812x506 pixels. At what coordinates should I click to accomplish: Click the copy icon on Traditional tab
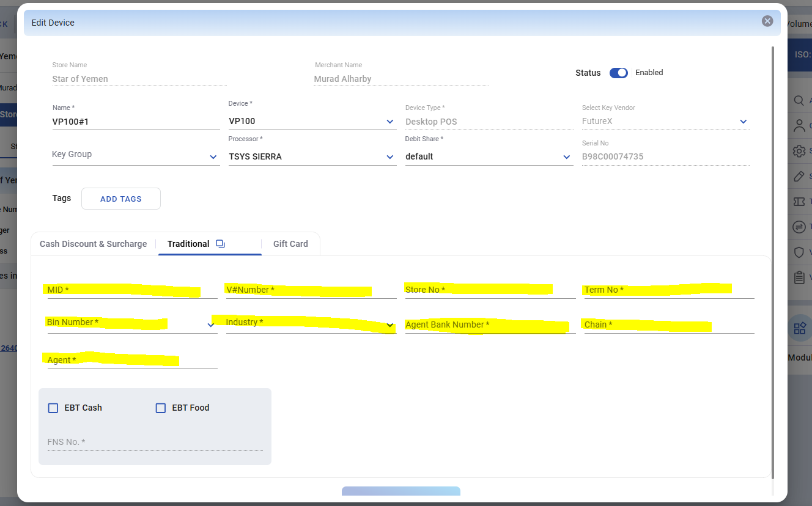221,244
